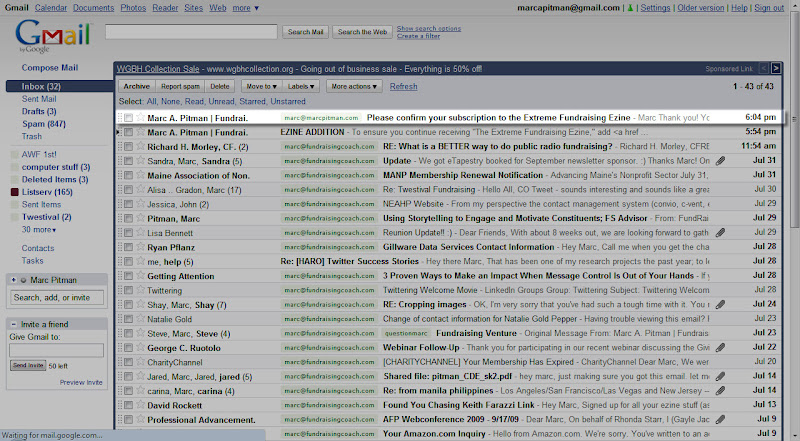Expand the Marc Pitman chat panel
This screenshot has width=800, height=441.
pyautogui.click(x=13, y=280)
